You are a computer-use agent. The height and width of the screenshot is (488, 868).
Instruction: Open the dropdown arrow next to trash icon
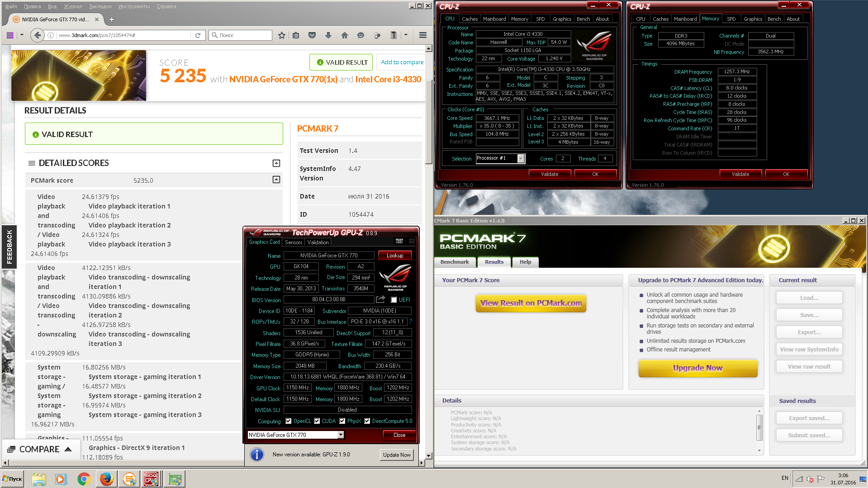click(406, 35)
